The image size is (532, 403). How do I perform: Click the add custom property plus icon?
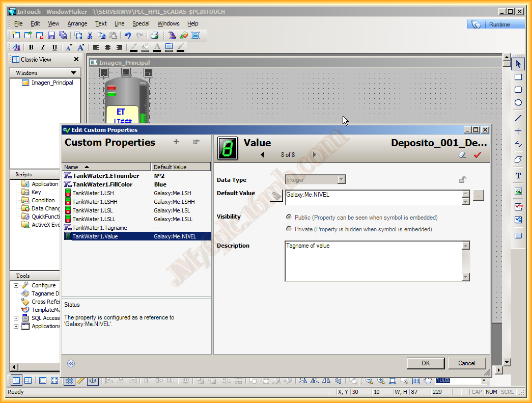(x=176, y=142)
